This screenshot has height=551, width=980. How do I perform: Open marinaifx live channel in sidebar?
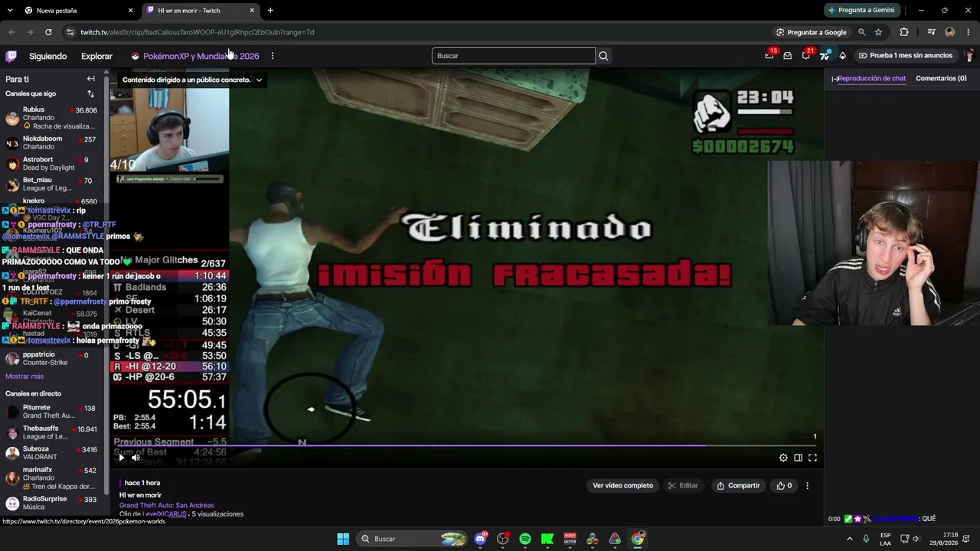coord(52,478)
